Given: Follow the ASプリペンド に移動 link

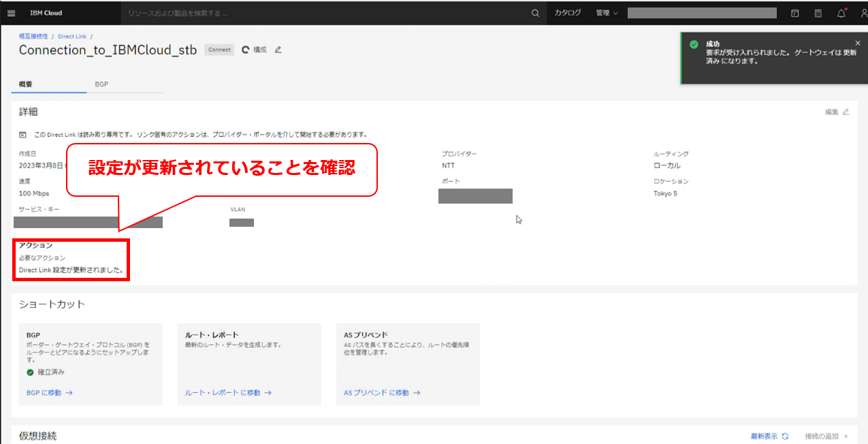Looking at the screenshot, I should tap(382, 393).
